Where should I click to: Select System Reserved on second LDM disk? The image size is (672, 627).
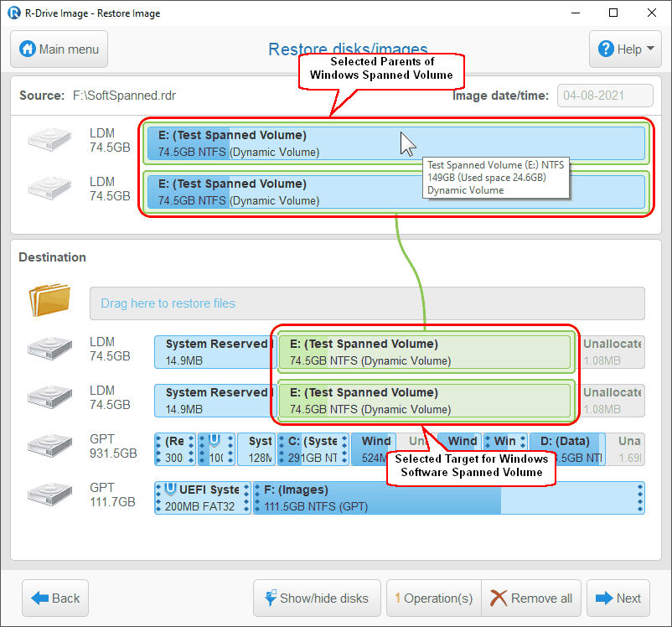pos(215,401)
